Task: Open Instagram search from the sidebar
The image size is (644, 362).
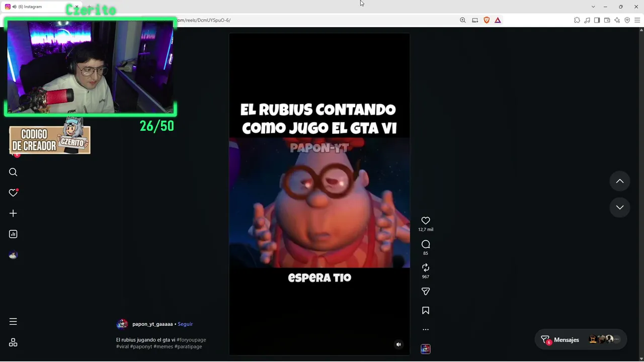Action: coord(13,172)
